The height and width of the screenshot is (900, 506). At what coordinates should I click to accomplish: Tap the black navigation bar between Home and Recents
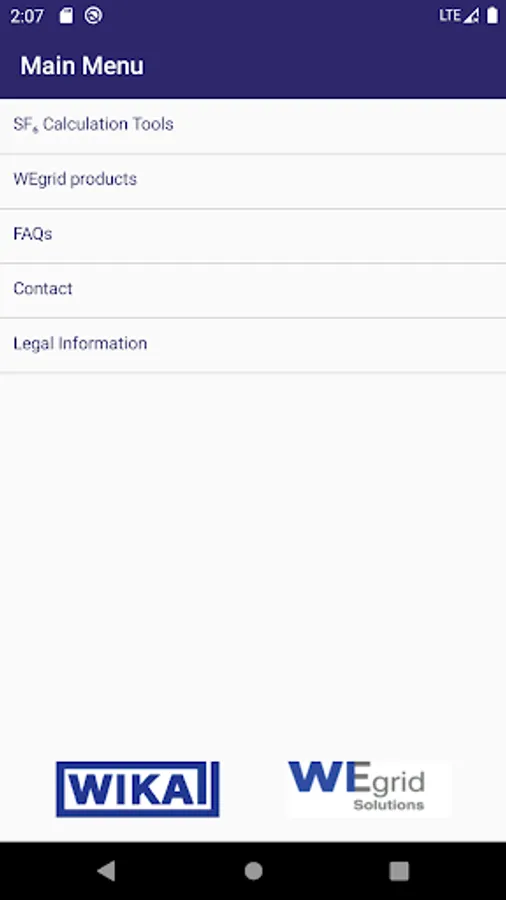point(326,871)
